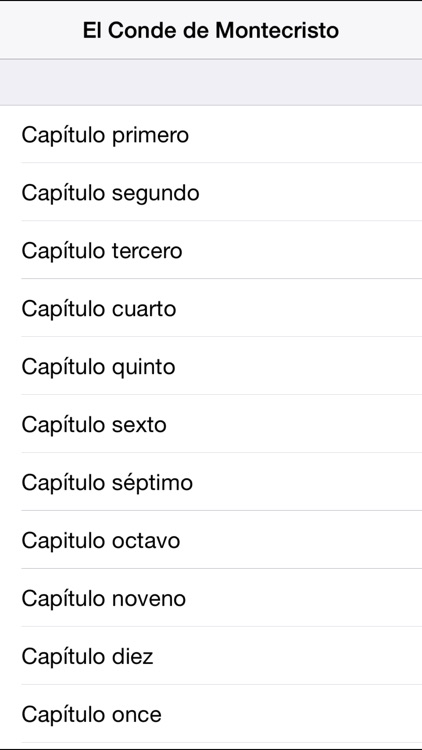The image size is (422, 750).
Task: Click the word quinto in list
Action: [144, 368]
